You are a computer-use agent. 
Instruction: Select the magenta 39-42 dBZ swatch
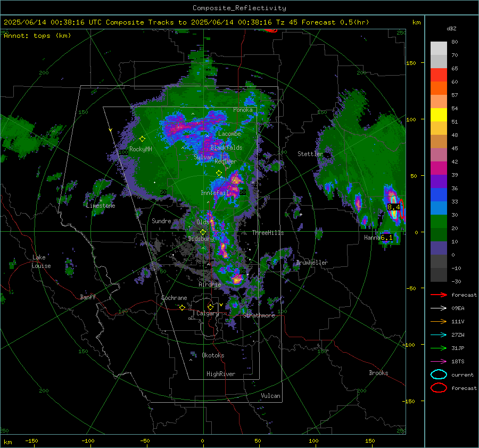439,168
